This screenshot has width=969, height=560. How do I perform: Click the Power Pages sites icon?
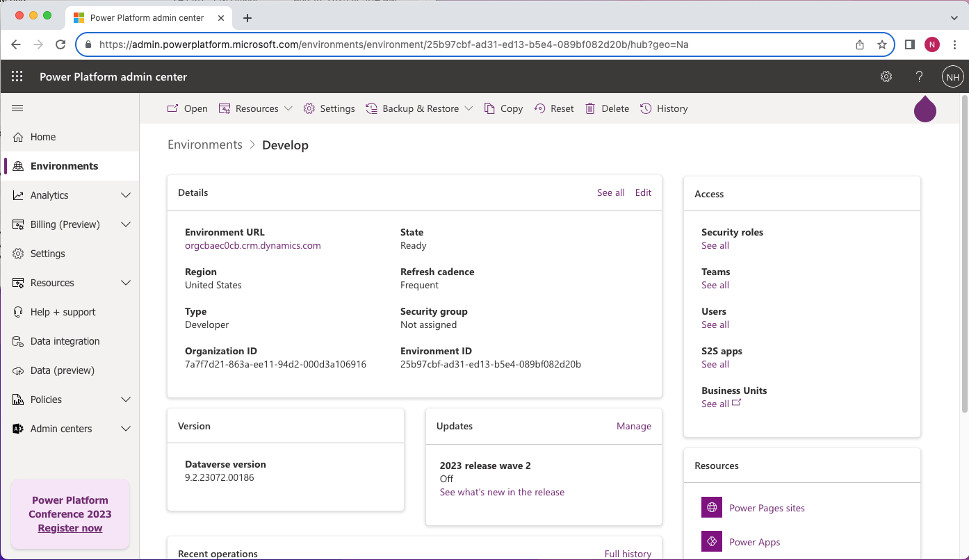[712, 508]
